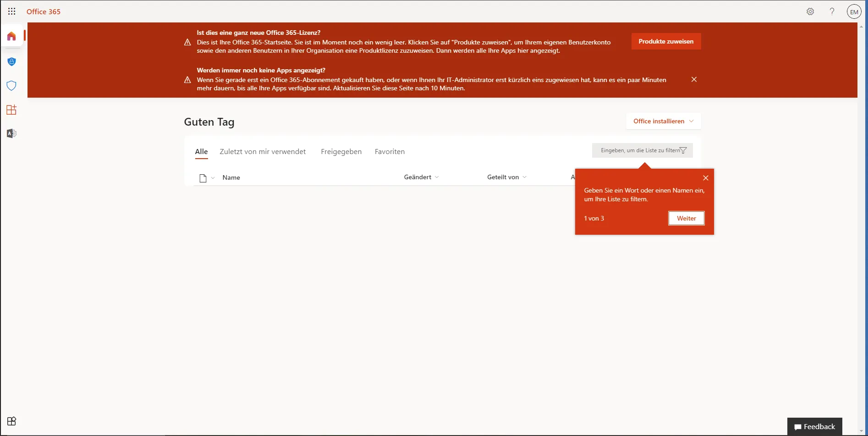The image size is (868, 436).
Task: Click the file type column icon
Action: 203,178
